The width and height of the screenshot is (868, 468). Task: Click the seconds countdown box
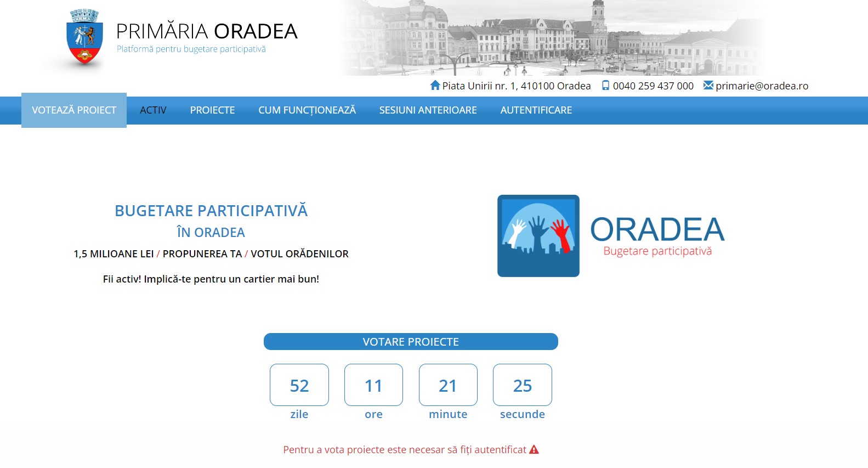522,385
